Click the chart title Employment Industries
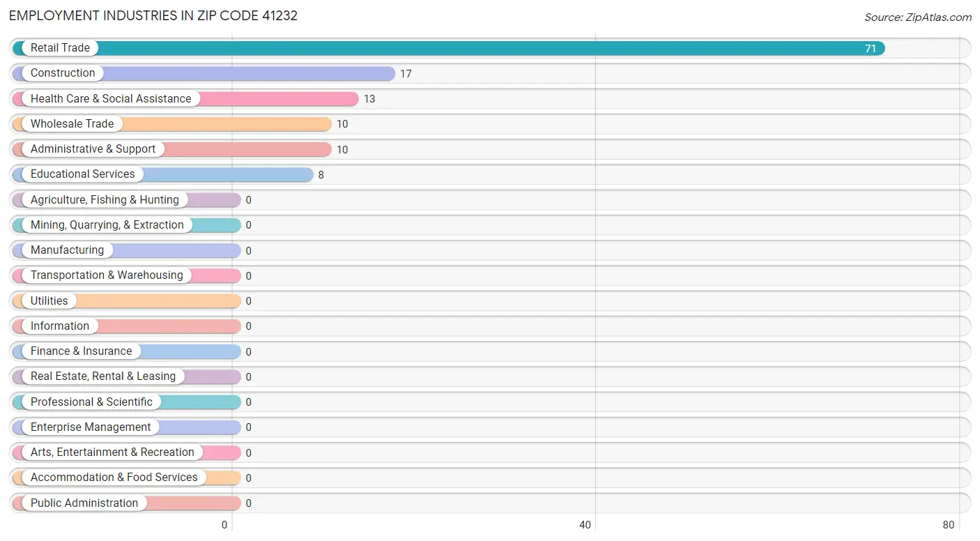The image size is (980, 541). point(153,15)
